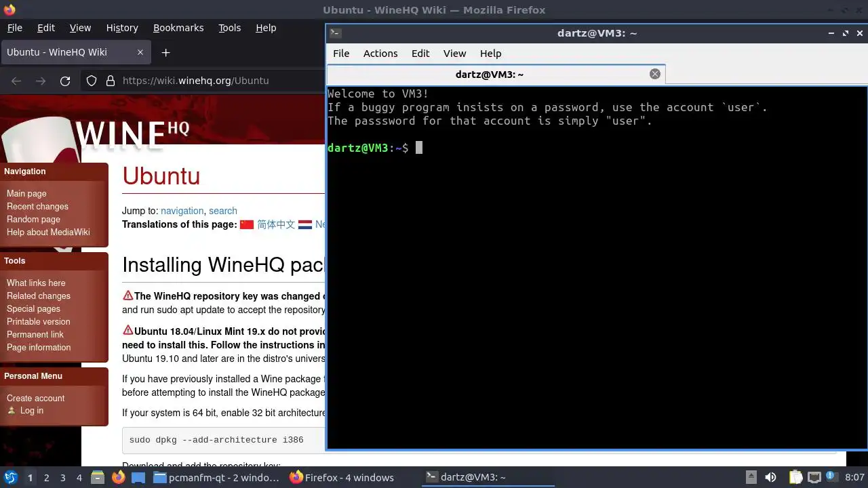Click the site padlock security icon
The height and width of the screenshot is (488, 868).
point(111,81)
